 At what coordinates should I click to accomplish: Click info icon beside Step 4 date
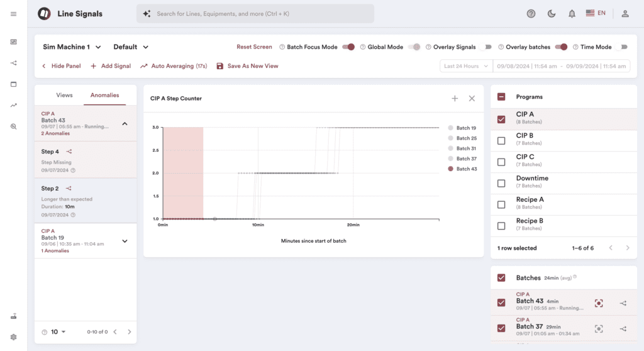click(73, 170)
